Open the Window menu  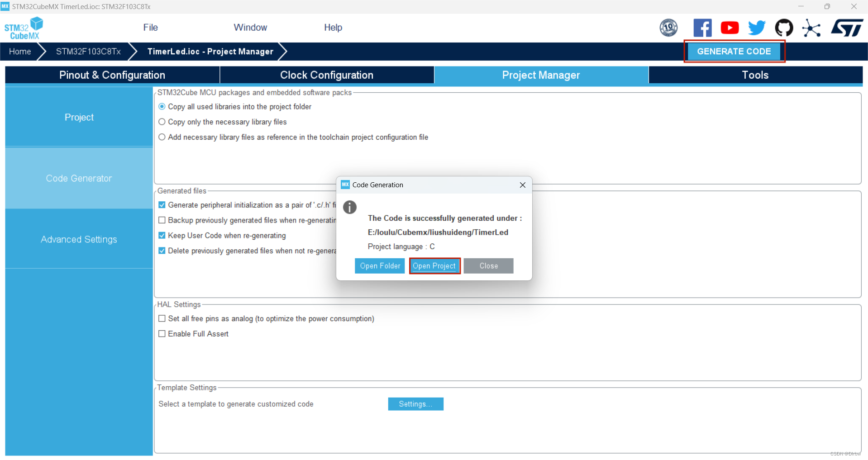[x=250, y=28]
